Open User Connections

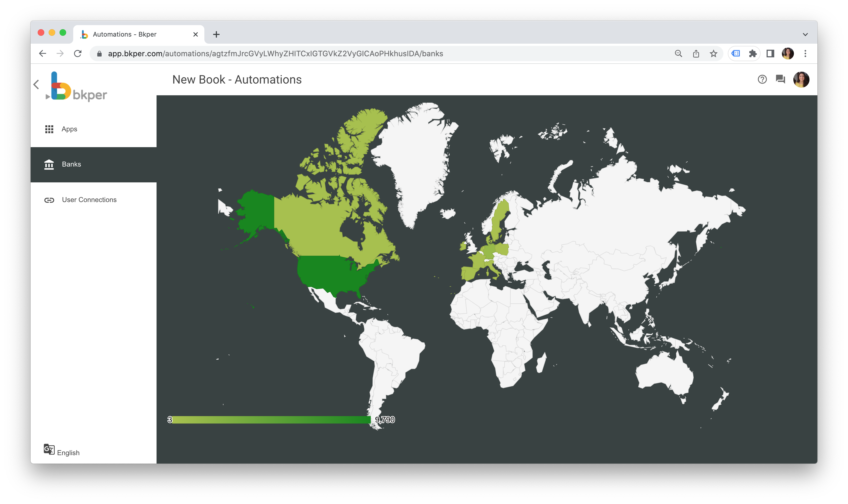click(89, 200)
